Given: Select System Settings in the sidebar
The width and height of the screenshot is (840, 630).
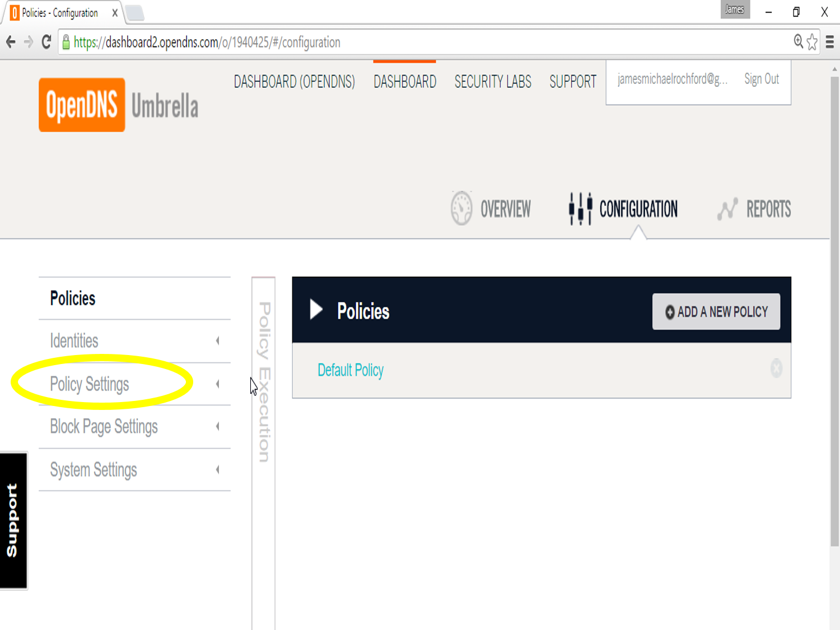Looking at the screenshot, I should click(94, 470).
